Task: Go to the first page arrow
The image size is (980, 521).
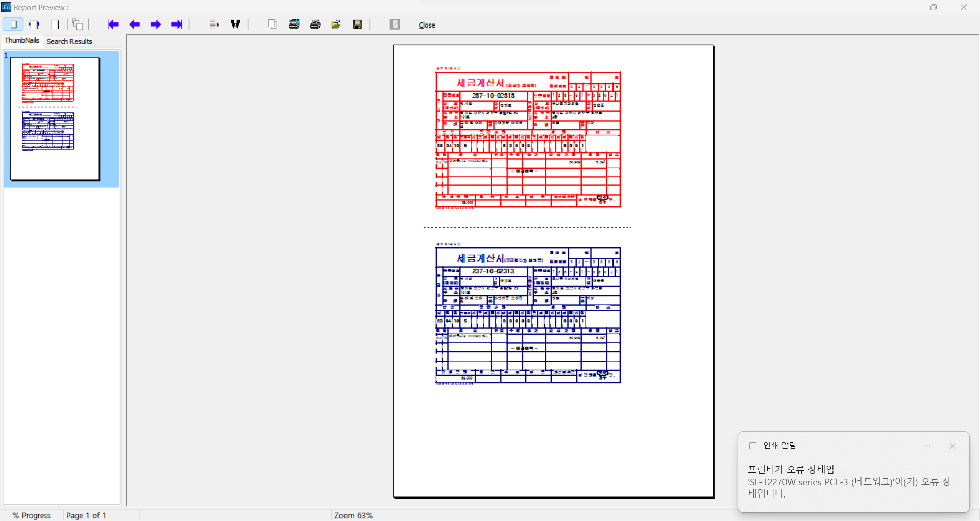Action: pyautogui.click(x=113, y=25)
